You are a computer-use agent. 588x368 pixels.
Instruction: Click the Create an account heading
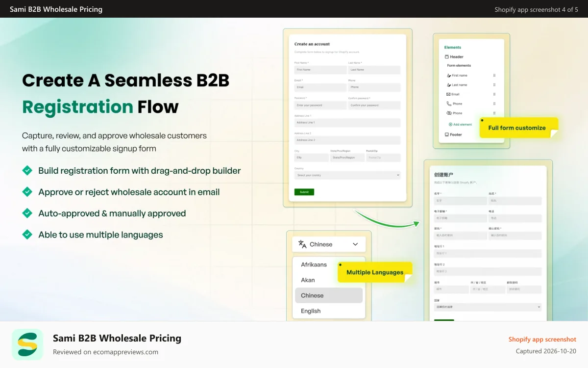coord(312,44)
